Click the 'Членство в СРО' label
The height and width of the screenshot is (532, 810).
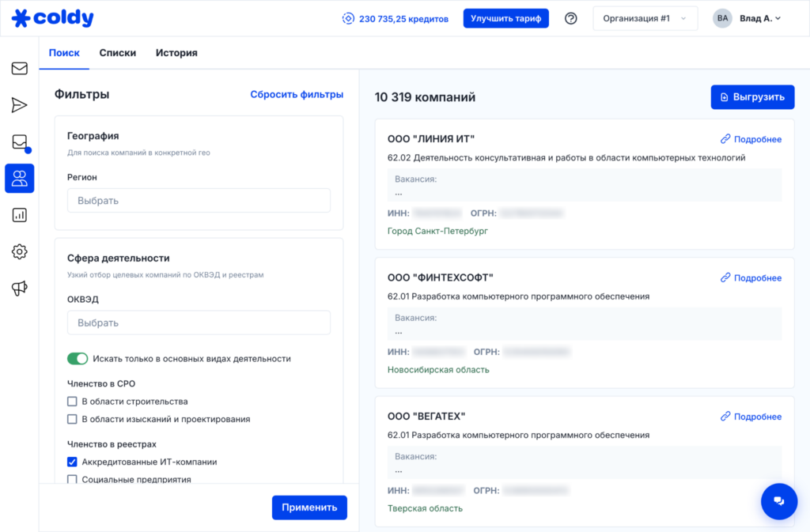101,383
